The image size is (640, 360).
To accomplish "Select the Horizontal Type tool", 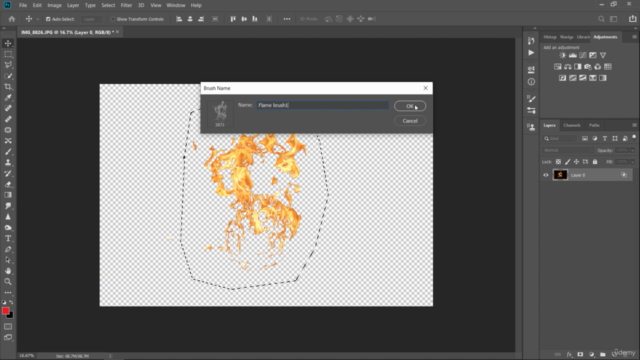I will (8, 238).
